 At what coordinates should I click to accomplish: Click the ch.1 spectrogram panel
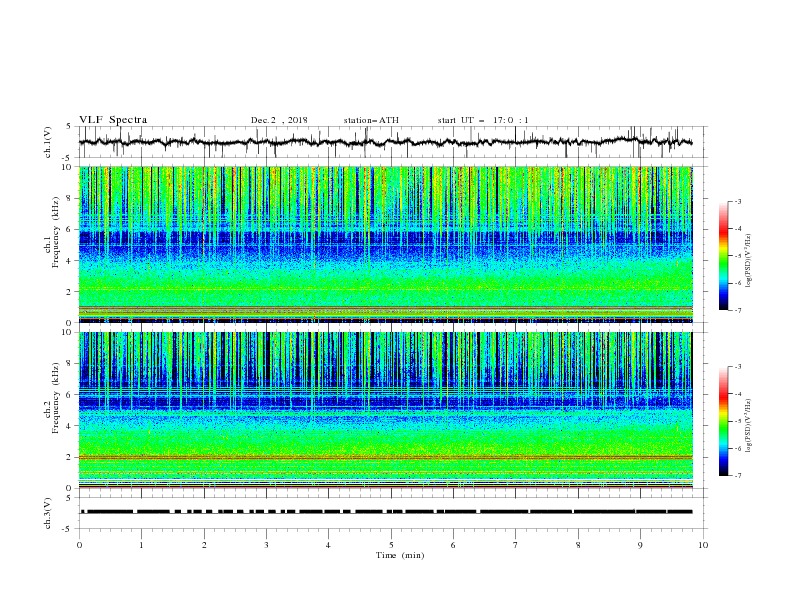click(x=386, y=244)
